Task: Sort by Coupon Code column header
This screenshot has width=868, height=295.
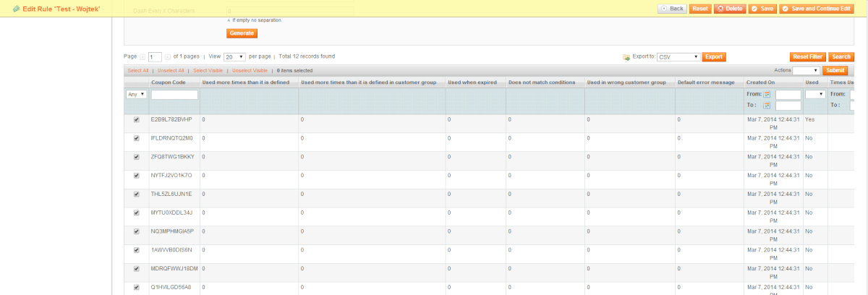Action: 169,82
